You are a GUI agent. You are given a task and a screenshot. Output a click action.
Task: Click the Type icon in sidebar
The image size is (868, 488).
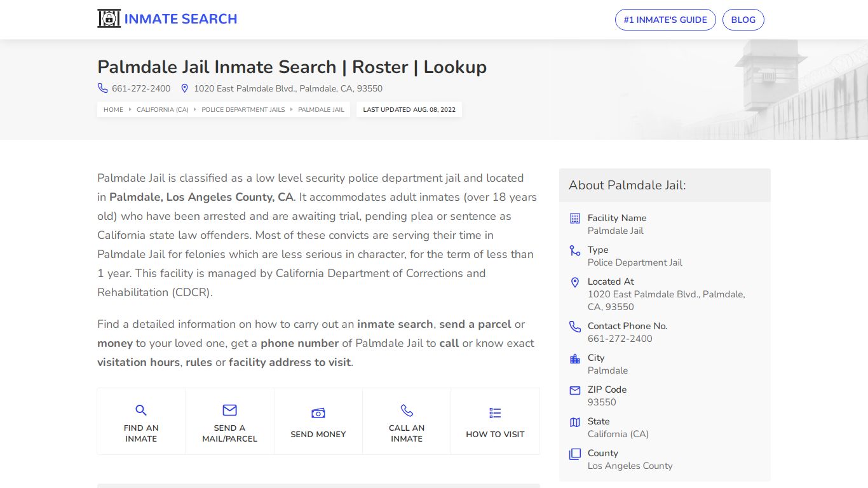[575, 250]
